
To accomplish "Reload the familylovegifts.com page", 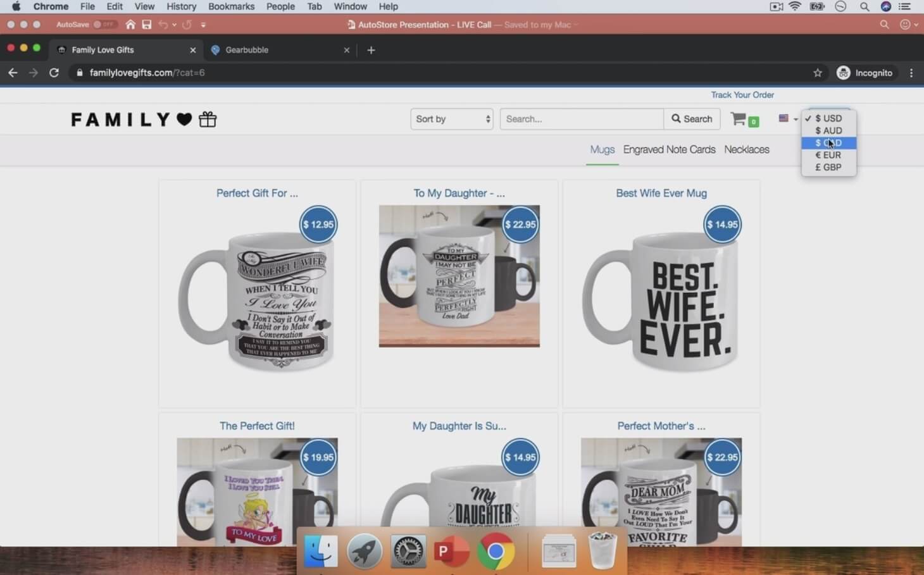I will click(x=54, y=73).
